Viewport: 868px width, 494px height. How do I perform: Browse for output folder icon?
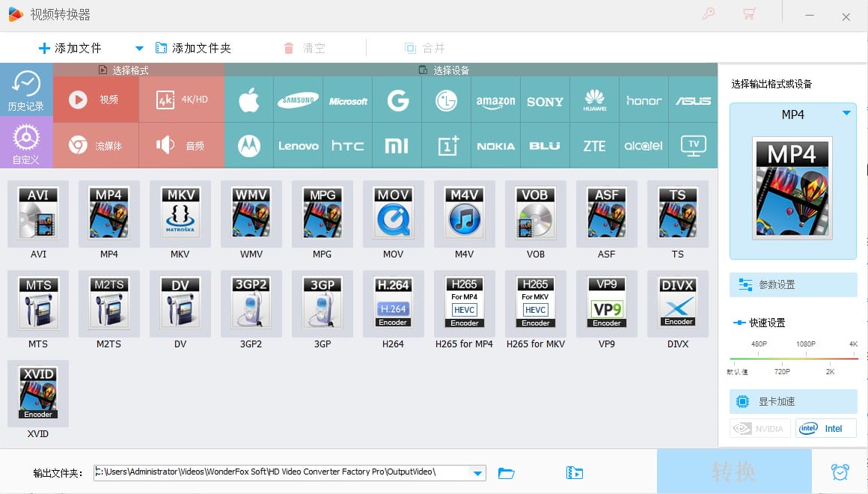pos(506,473)
